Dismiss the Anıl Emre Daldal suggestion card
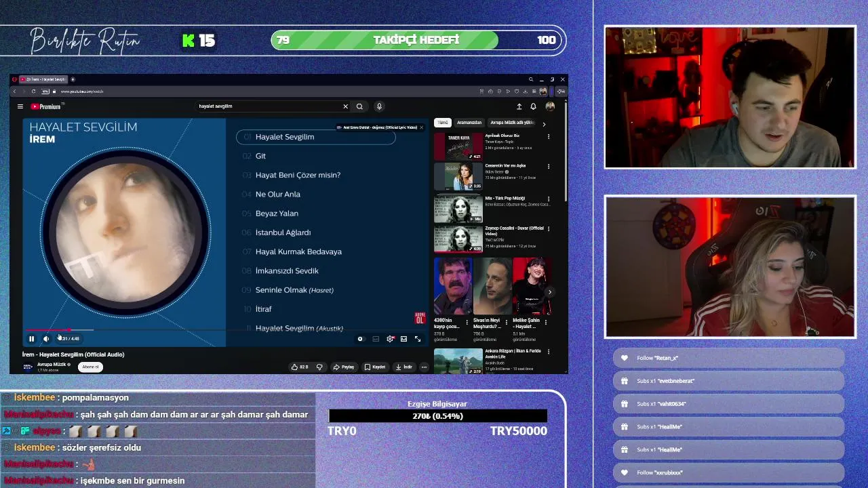The height and width of the screenshot is (488, 868). point(421,127)
